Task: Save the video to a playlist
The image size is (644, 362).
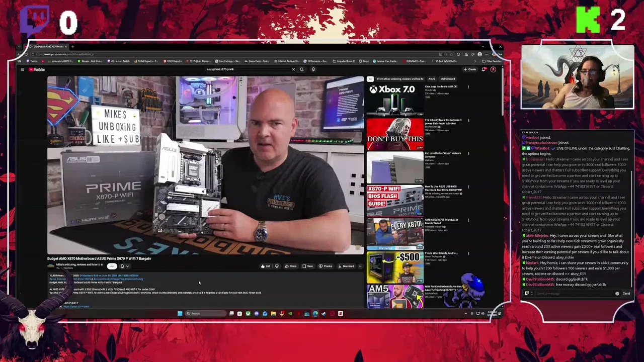Action: 308,266
